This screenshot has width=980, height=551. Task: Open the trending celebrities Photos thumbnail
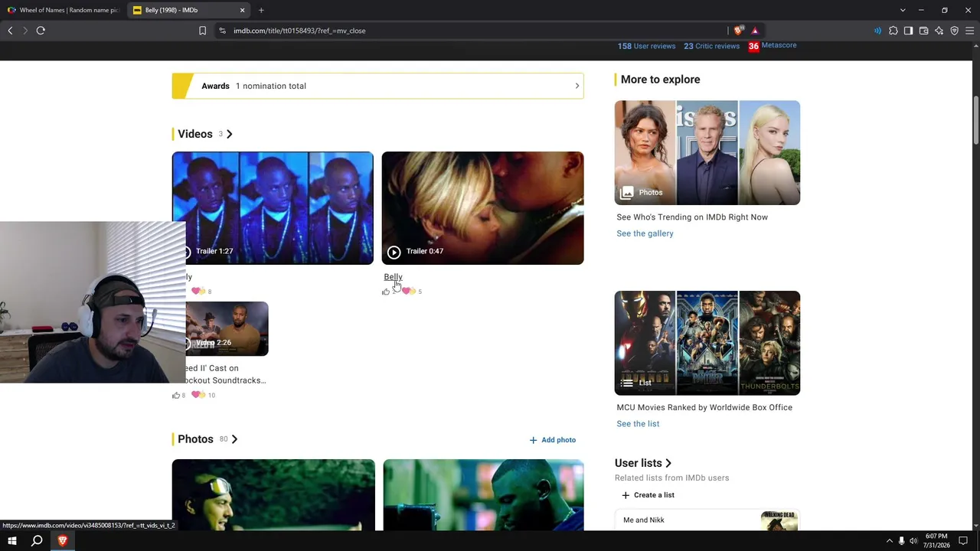[707, 153]
